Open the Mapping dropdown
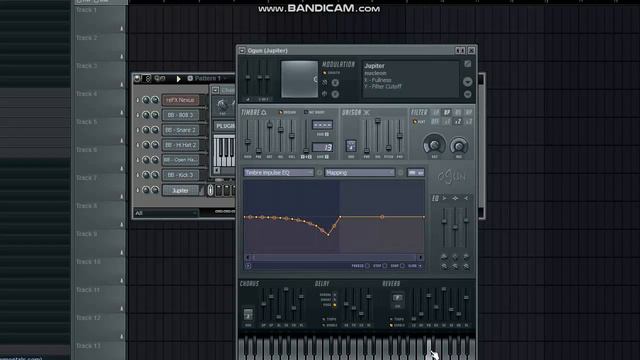The width and height of the screenshot is (640, 360). coord(360,173)
